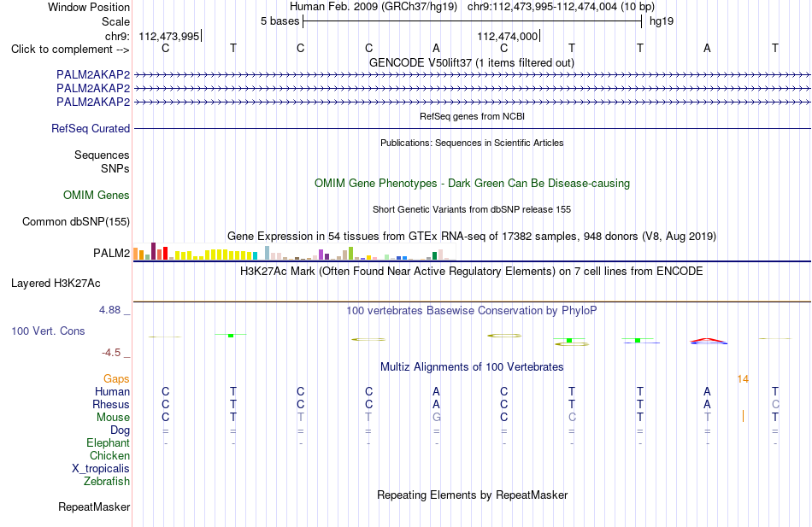Click the hg19 label beside scale bar
Image resolution: width=812 pixels, height=527 pixels.
(662, 21)
